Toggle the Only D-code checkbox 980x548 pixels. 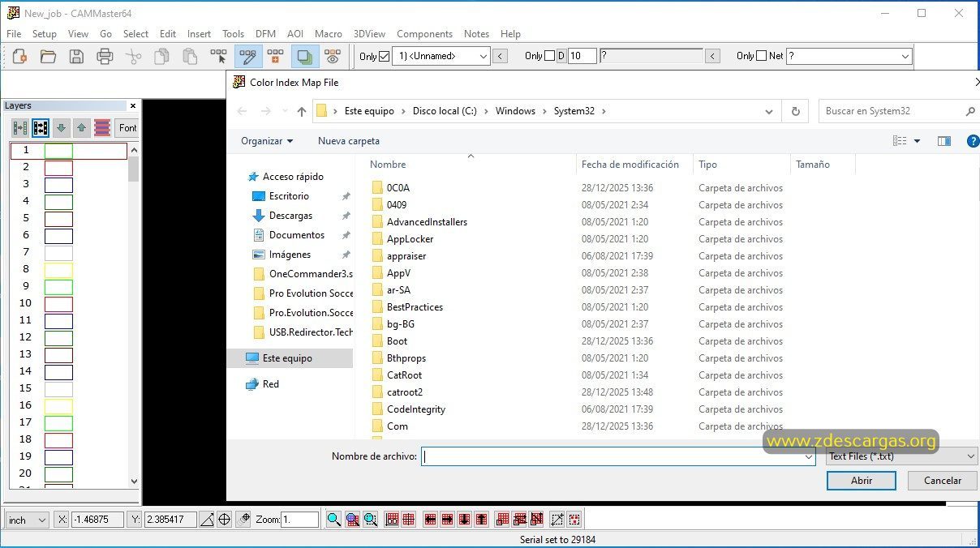(x=549, y=56)
